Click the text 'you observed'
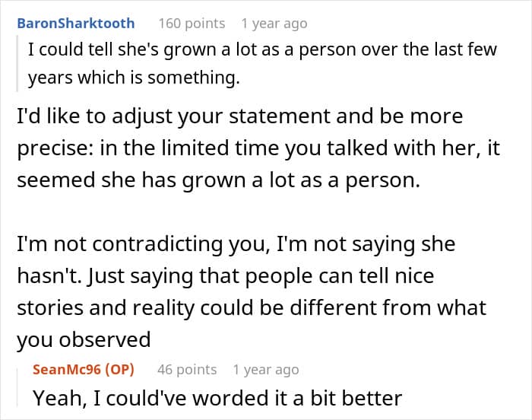 coord(84,340)
